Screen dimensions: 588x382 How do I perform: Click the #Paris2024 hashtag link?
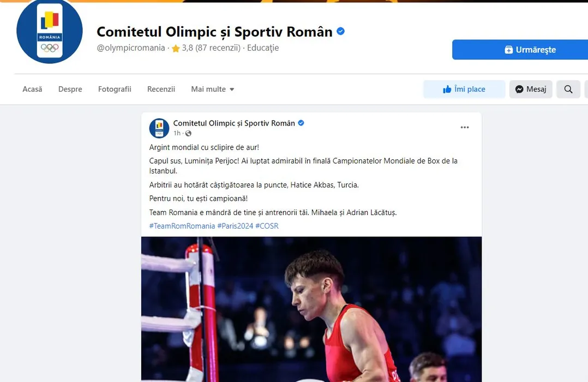[x=235, y=226]
